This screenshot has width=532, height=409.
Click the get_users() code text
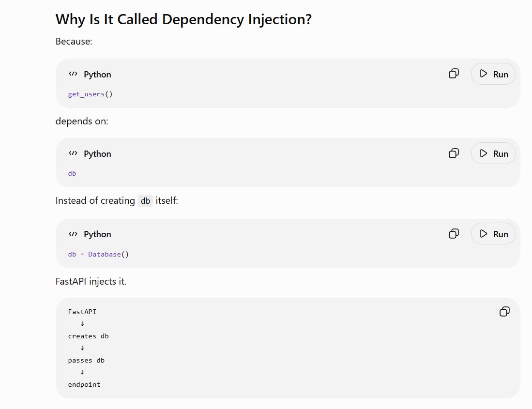point(90,94)
